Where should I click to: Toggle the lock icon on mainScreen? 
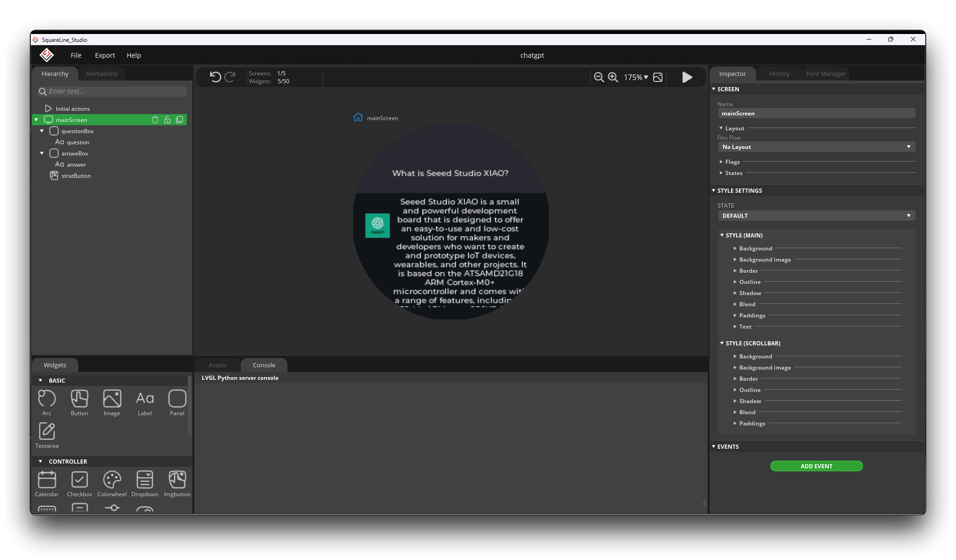[167, 120]
